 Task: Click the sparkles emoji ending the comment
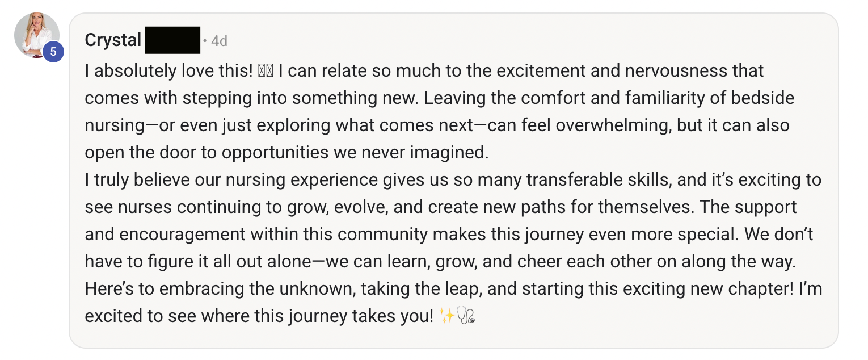(446, 316)
